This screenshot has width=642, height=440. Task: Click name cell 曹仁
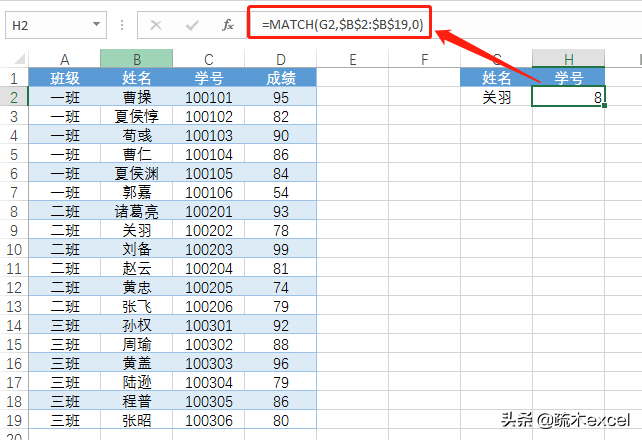pyautogui.click(x=137, y=154)
